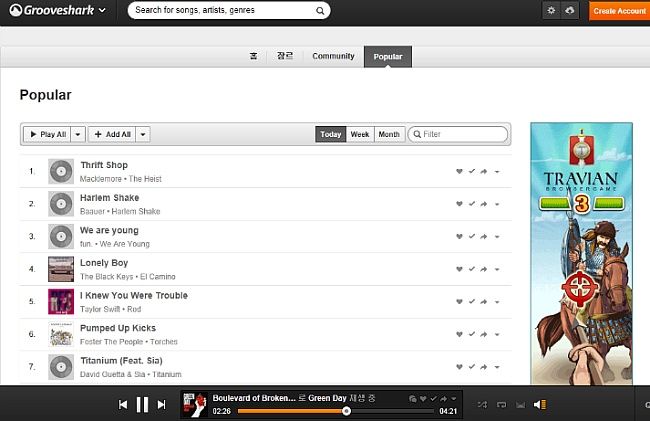650x421 pixels.
Task: Favorite We are young heart icon
Action: (x=459, y=237)
